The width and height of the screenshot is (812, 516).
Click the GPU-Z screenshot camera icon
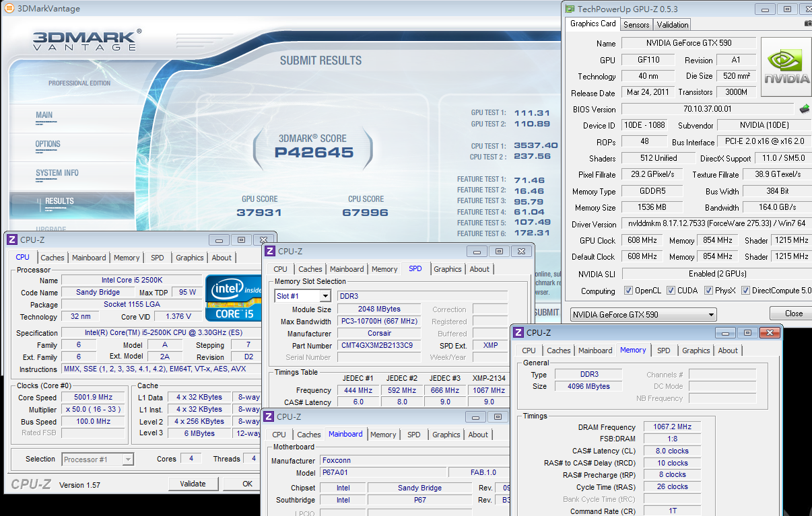[807, 24]
